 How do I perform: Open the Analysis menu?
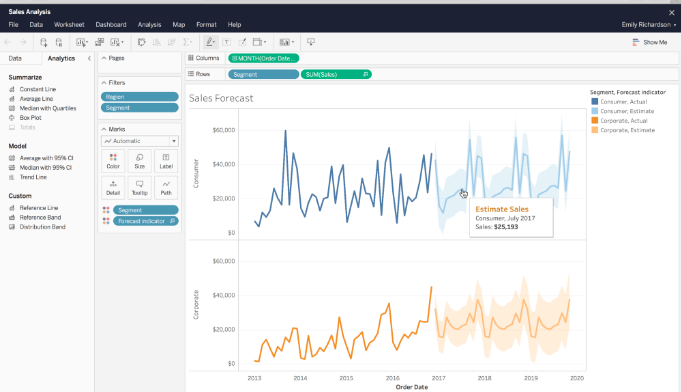pyautogui.click(x=149, y=25)
